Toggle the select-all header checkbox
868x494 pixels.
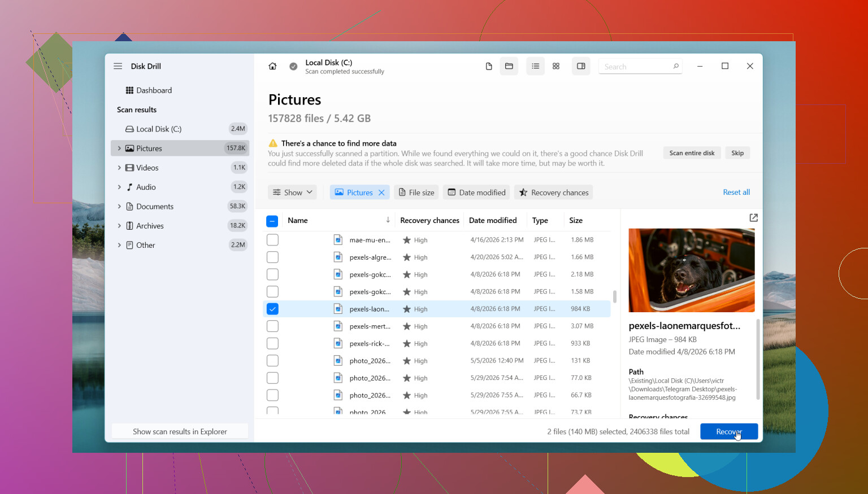tap(272, 221)
